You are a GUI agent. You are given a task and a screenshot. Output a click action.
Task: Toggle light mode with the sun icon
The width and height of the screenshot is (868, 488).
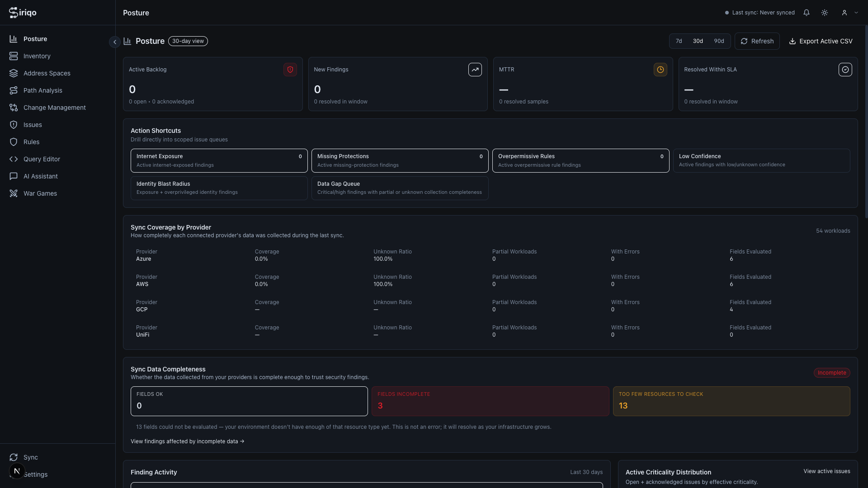click(824, 12)
